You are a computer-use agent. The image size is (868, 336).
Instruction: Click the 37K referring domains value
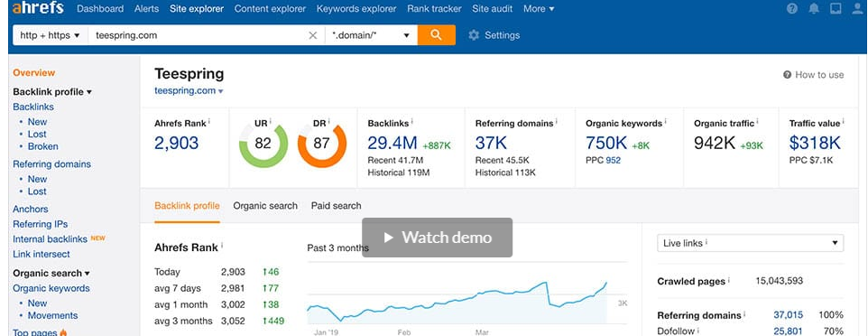pos(491,143)
